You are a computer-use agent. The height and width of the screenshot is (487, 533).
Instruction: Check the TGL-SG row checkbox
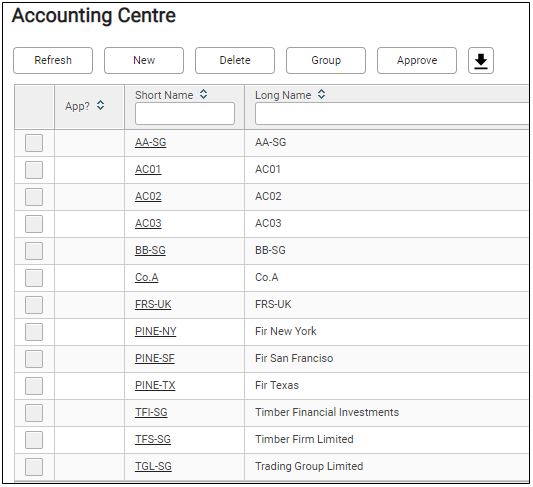pos(34,467)
